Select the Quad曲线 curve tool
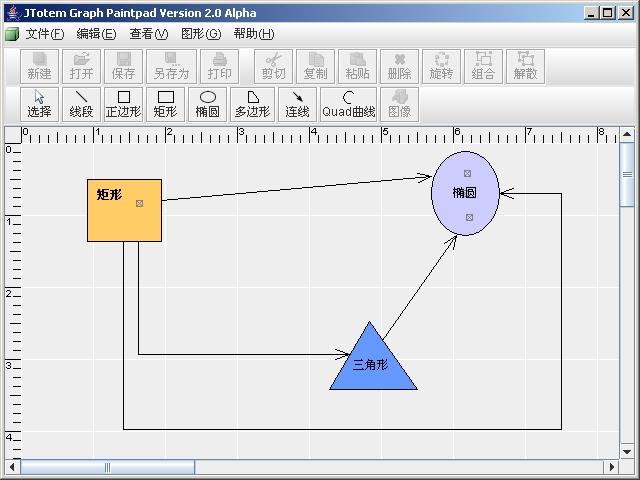Screen dimensions: 640x480 (349, 104)
